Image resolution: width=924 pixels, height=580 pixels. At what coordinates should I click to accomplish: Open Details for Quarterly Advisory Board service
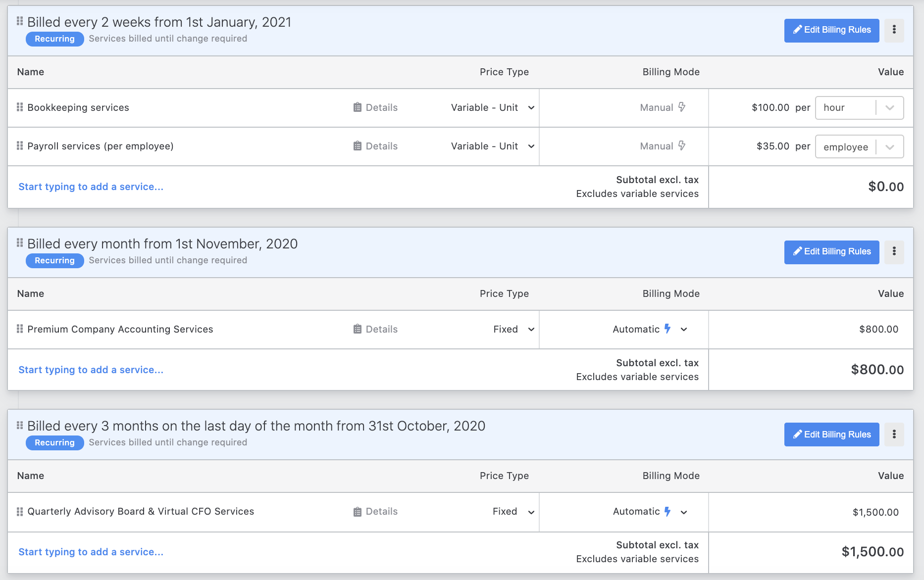(x=375, y=512)
